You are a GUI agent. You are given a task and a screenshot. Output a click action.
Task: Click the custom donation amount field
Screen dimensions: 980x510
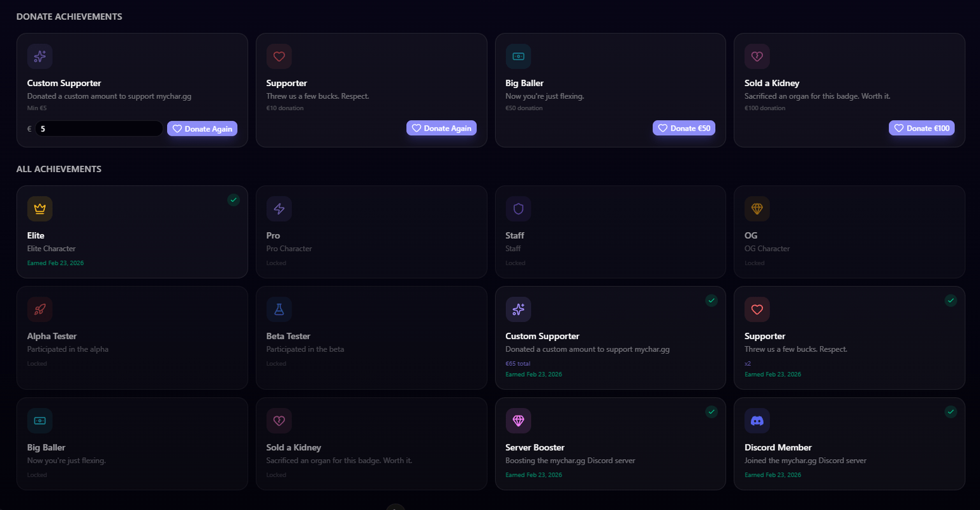(99, 128)
